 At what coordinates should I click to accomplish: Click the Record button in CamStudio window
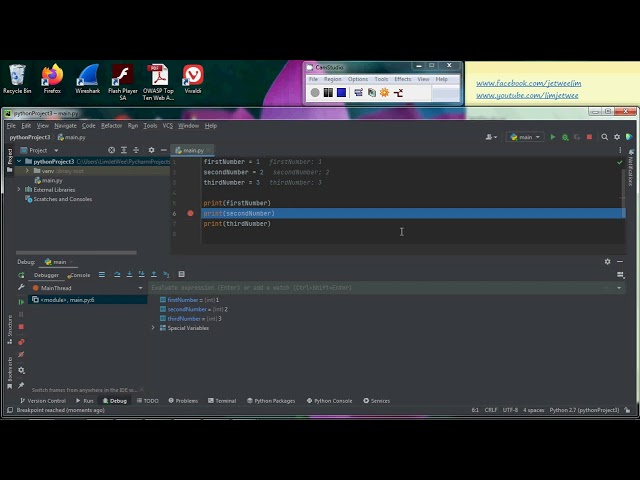[315, 93]
